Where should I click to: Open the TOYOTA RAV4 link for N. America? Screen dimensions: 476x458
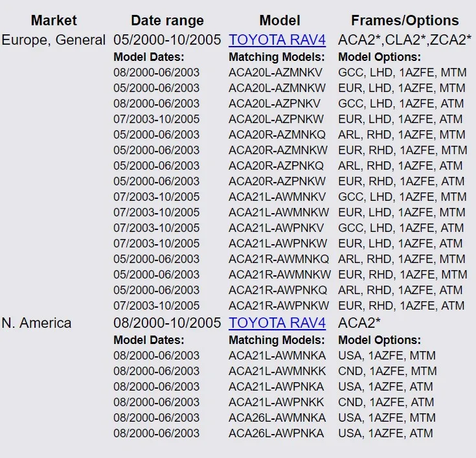tap(277, 323)
